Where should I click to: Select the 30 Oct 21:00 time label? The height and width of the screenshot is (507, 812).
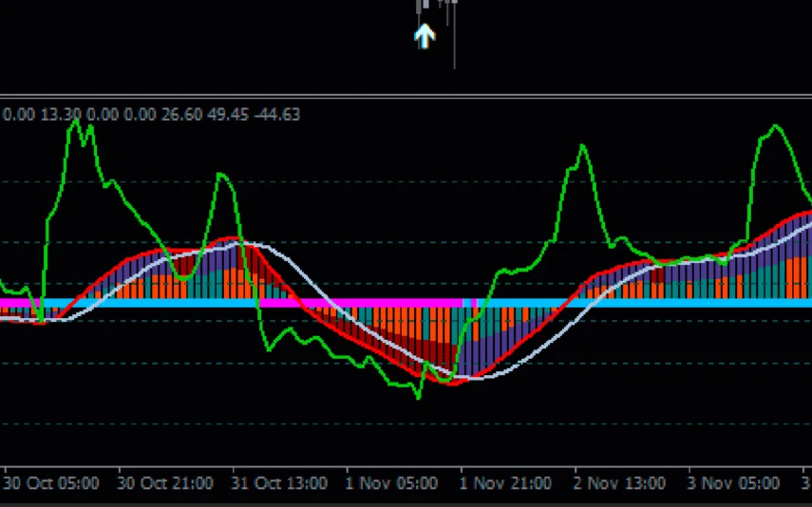[x=165, y=483]
